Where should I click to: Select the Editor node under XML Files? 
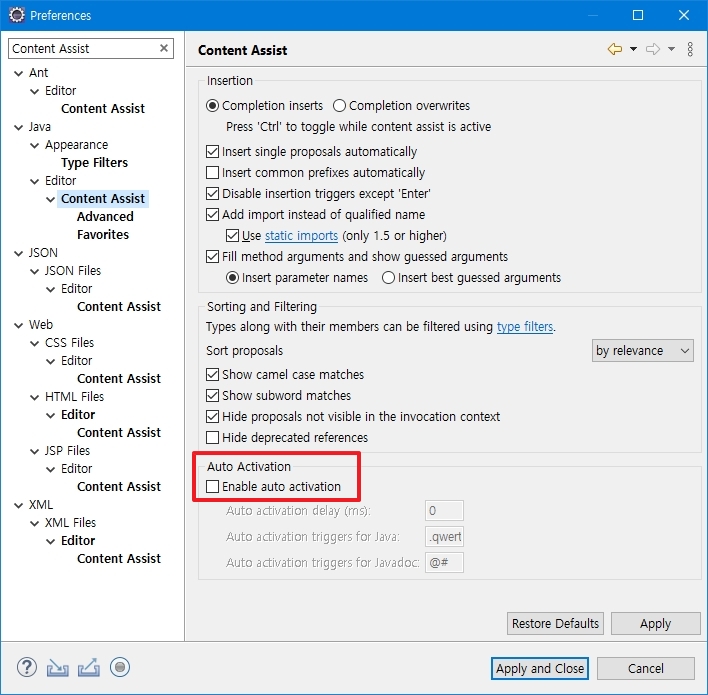(78, 541)
